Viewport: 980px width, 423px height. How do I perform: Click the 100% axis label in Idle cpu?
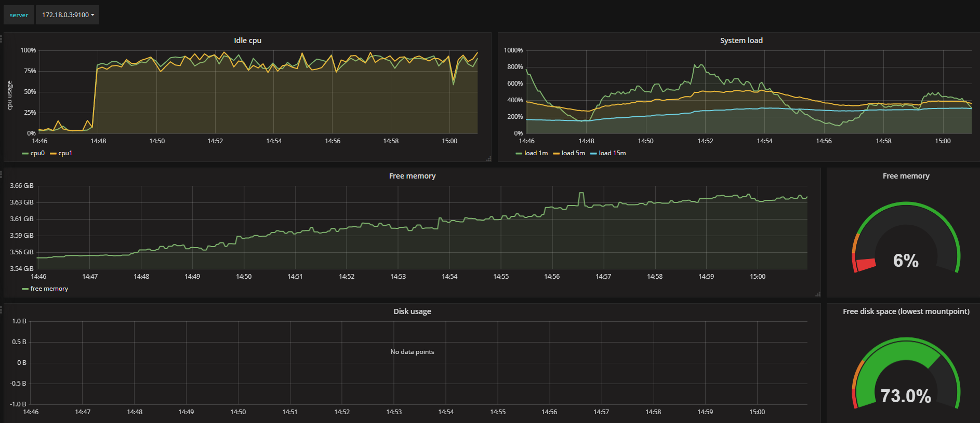coord(28,50)
